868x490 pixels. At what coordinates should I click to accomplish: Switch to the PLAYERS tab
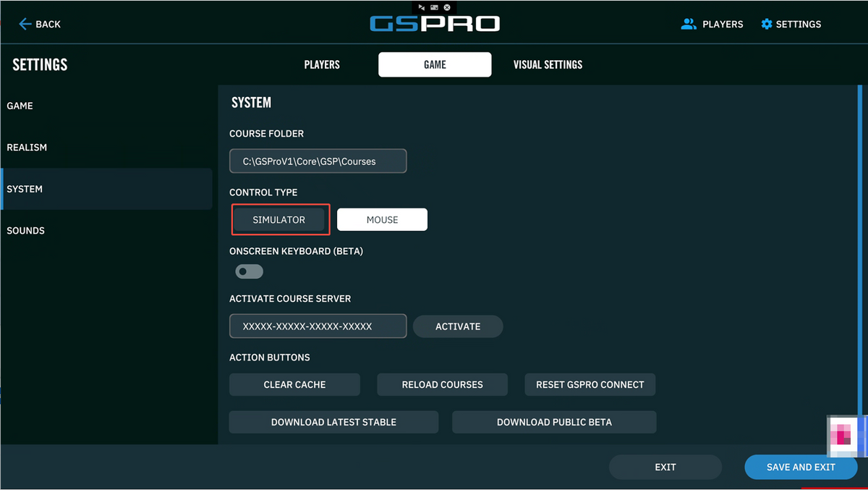[x=322, y=64]
